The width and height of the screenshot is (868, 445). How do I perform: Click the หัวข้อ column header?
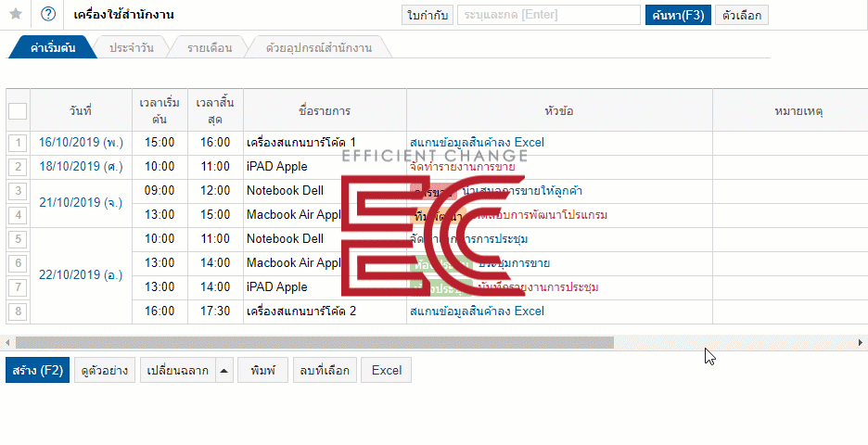click(x=559, y=110)
